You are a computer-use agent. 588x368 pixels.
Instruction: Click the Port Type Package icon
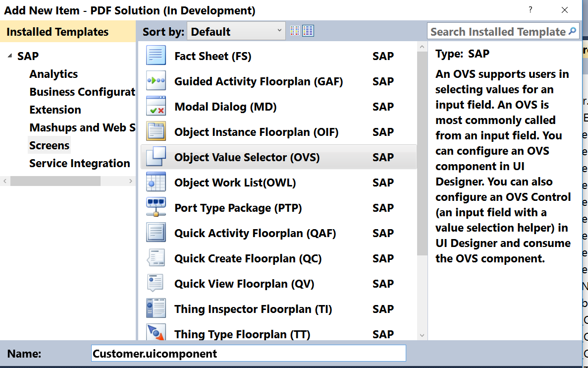(156, 207)
